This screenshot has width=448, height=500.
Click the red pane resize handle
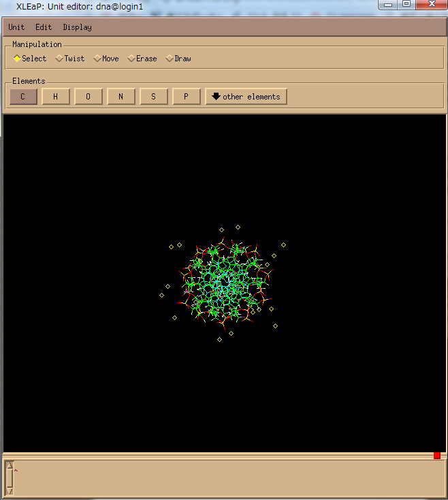click(x=437, y=455)
